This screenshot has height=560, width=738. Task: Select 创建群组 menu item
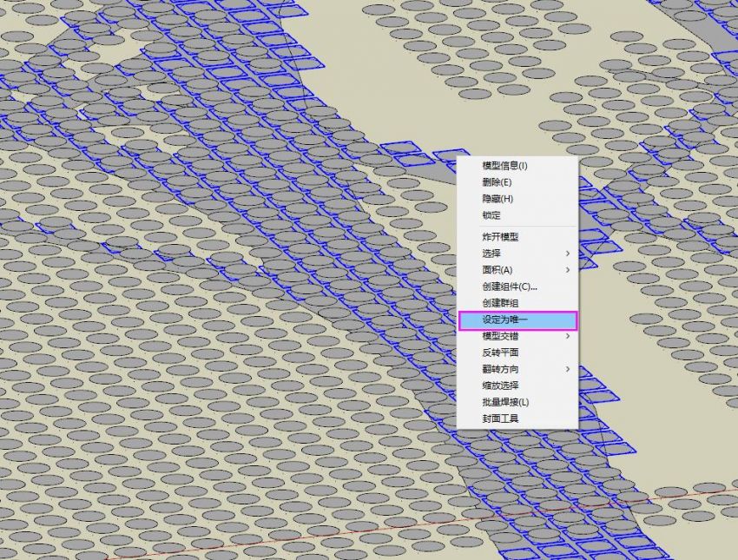coord(517,303)
